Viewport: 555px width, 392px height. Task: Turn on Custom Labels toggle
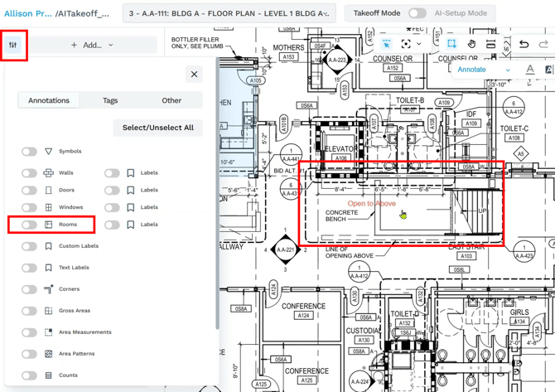click(x=29, y=246)
